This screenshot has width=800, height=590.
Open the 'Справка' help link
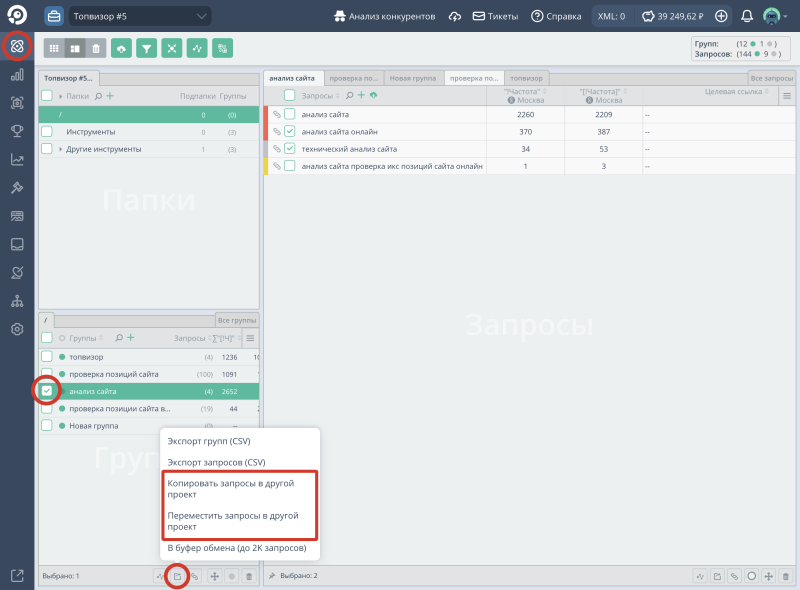coord(558,16)
